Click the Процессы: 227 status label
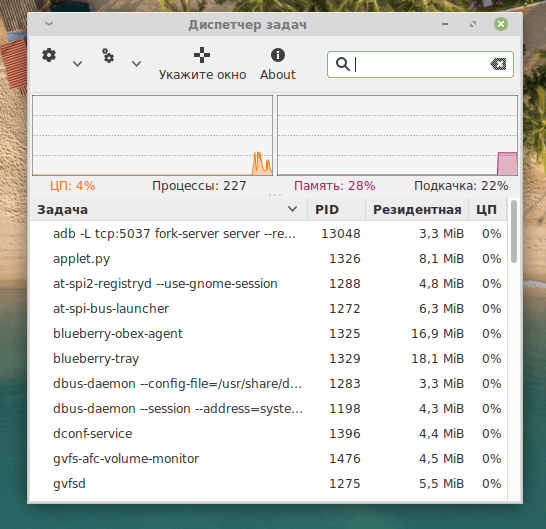 (x=199, y=186)
